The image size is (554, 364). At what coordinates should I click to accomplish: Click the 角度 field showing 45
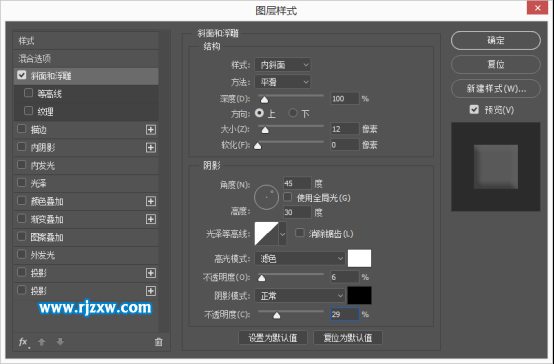pos(297,183)
